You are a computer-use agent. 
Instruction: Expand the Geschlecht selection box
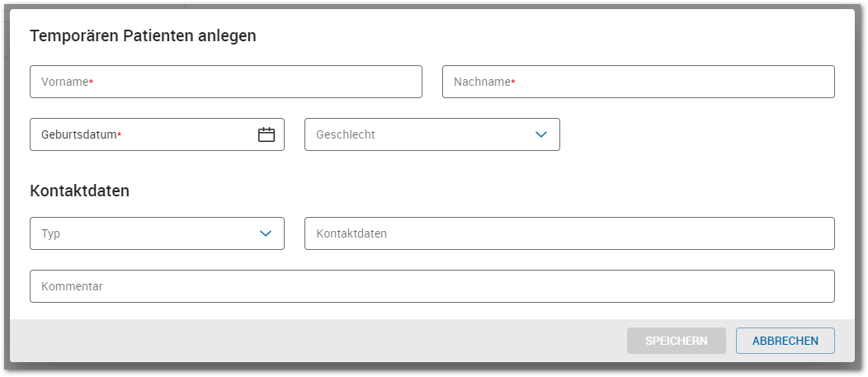(x=421, y=134)
